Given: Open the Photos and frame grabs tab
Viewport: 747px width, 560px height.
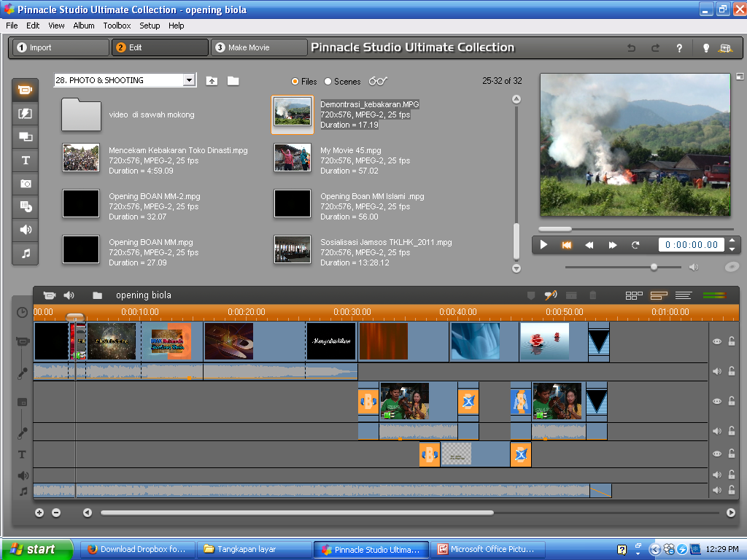Looking at the screenshot, I should coord(26,183).
